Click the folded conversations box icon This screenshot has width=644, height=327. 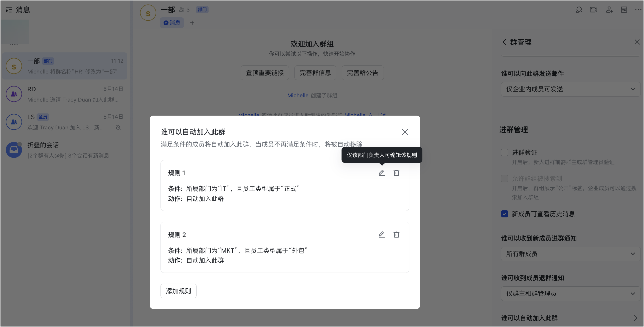pyautogui.click(x=14, y=150)
